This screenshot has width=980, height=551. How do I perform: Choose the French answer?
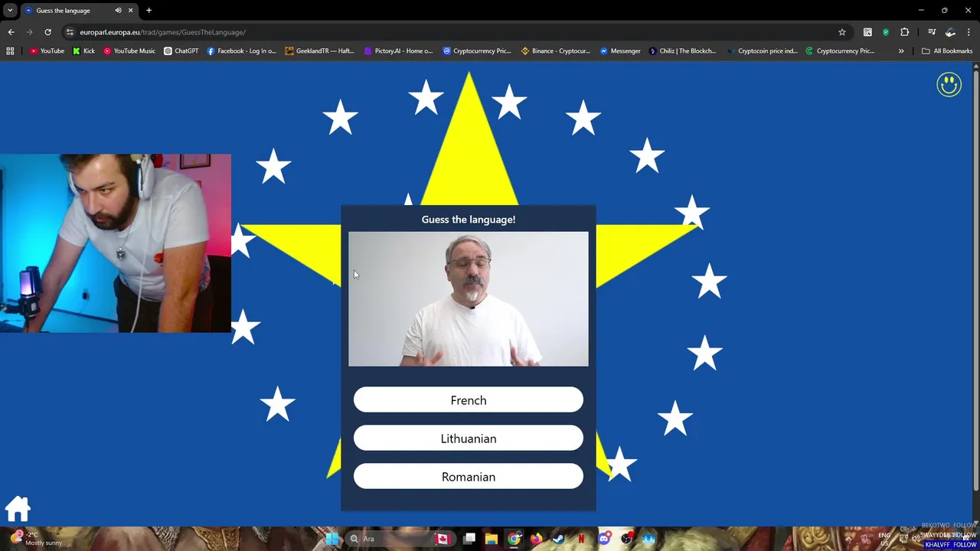tap(468, 400)
